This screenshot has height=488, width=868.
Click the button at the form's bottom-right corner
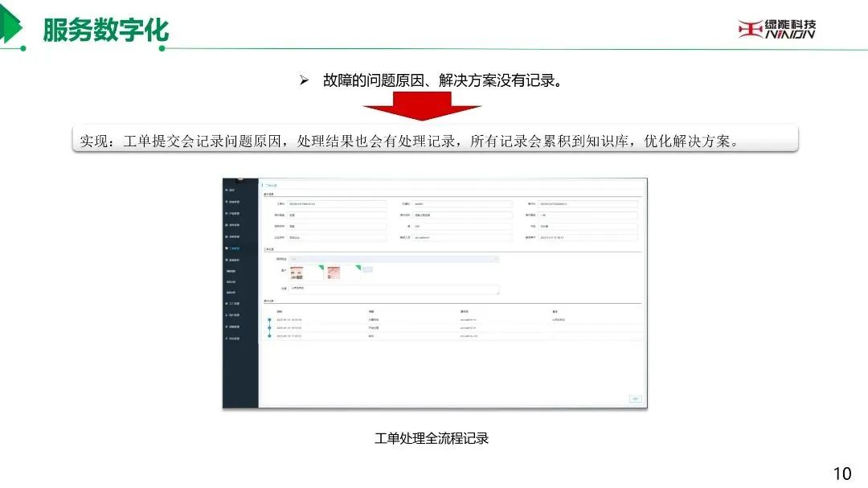(635, 398)
